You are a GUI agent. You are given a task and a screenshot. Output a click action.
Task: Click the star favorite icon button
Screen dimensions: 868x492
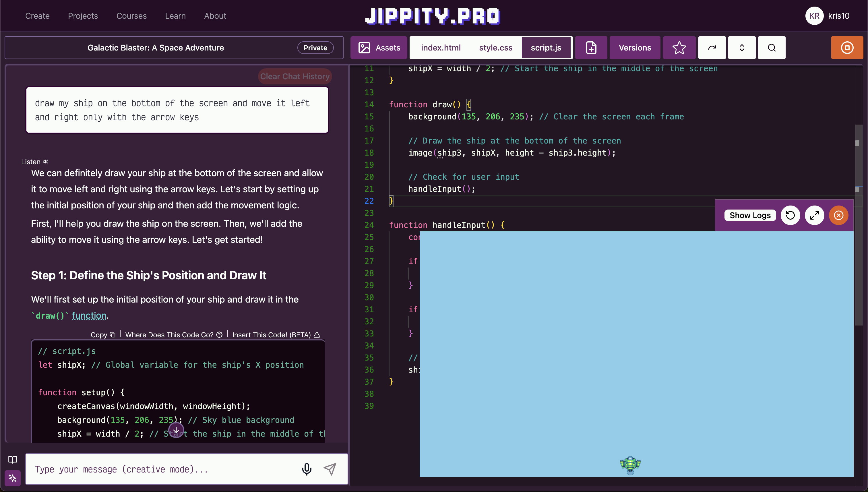tap(679, 48)
